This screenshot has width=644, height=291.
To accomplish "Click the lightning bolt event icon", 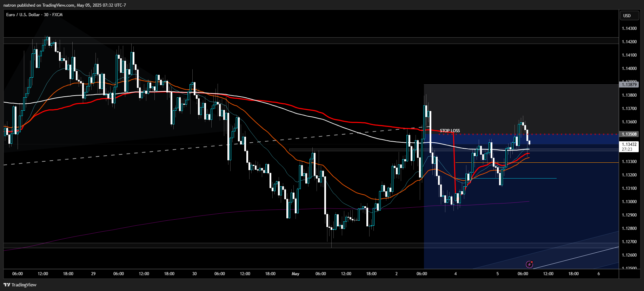I will [530, 264].
